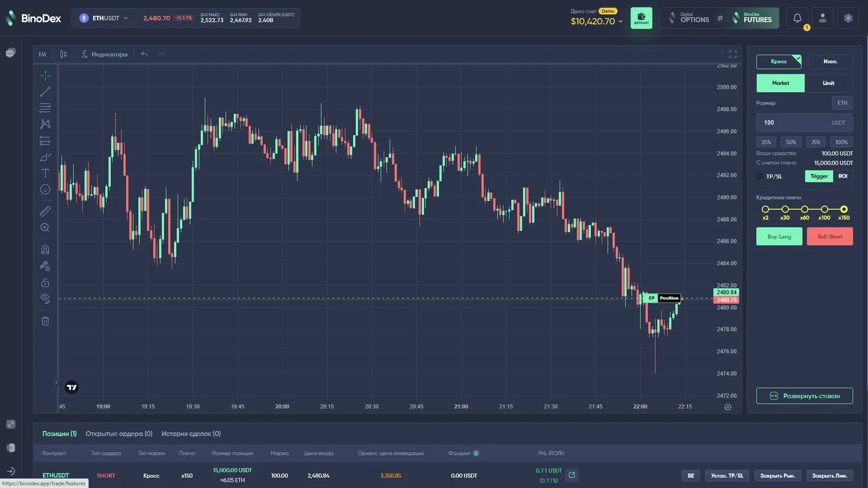The width and height of the screenshot is (868, 488).
Task: Open the ETHUSDT pair dropdown
Action: tap(104, 18)
